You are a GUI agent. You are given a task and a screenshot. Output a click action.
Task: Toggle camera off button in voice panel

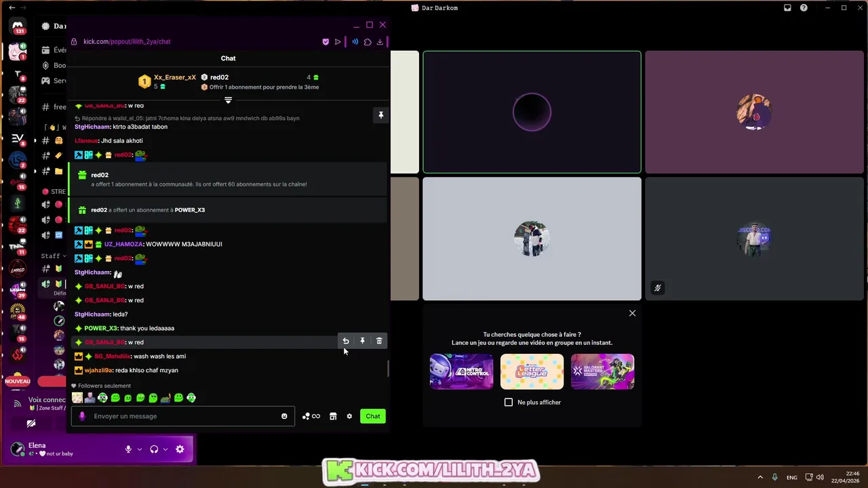[x=31, y=424]
